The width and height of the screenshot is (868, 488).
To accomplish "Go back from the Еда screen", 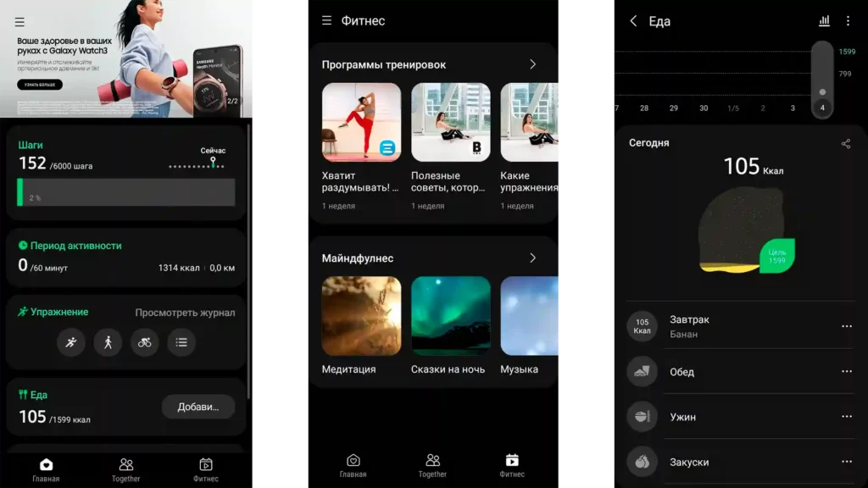I will [x=633, y=21].
